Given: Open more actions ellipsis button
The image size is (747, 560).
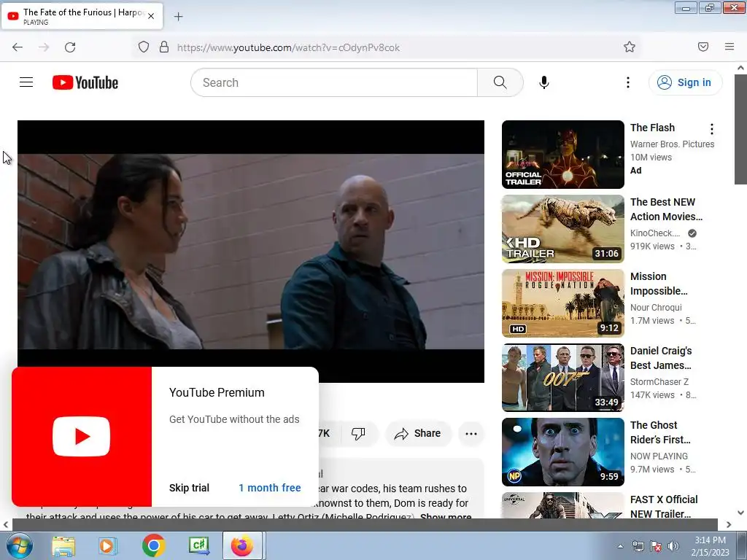Looking at the screenshot, I should [x=471, y=433].
